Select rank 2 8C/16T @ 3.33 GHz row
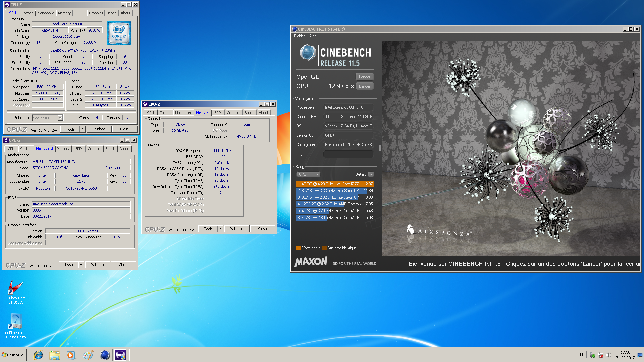Screen dimensions: 644x362 point(335,191)
